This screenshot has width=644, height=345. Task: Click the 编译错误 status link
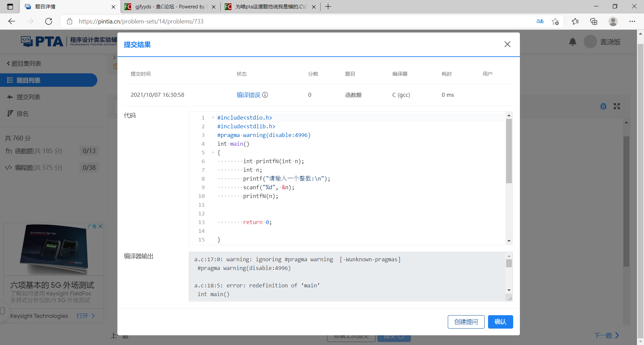pyautogui.click(x=248, y=95)
